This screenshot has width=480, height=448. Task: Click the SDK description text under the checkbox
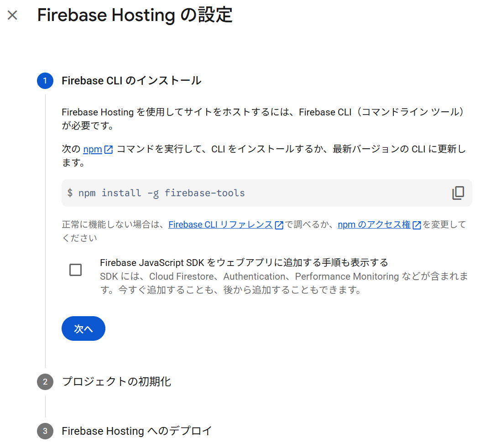(x=283, y=283)
